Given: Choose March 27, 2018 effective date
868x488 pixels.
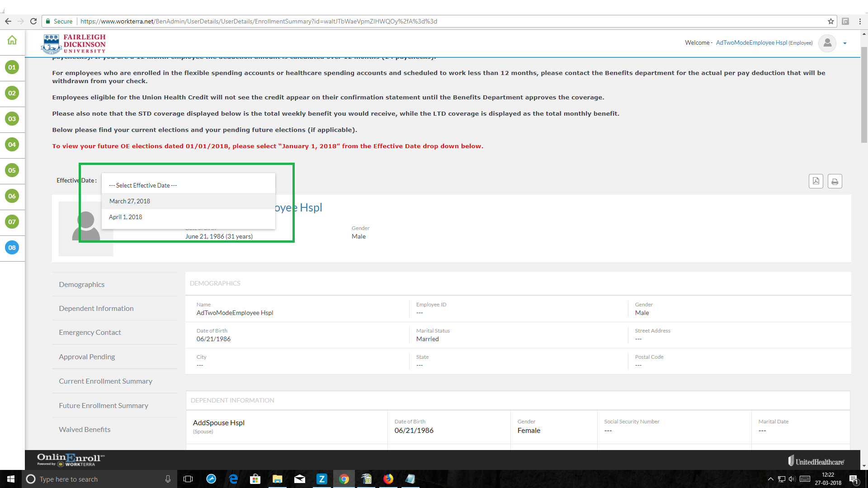Looking at the screenshot, I should (x=189, y=201).
